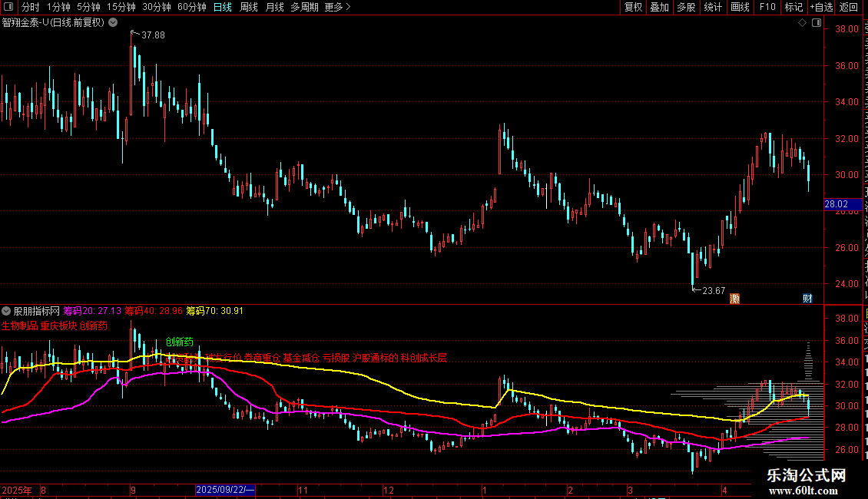The image size is (868, 499).
Task: Select the 5分钟 period tab
Action: (x=88, y=7)
